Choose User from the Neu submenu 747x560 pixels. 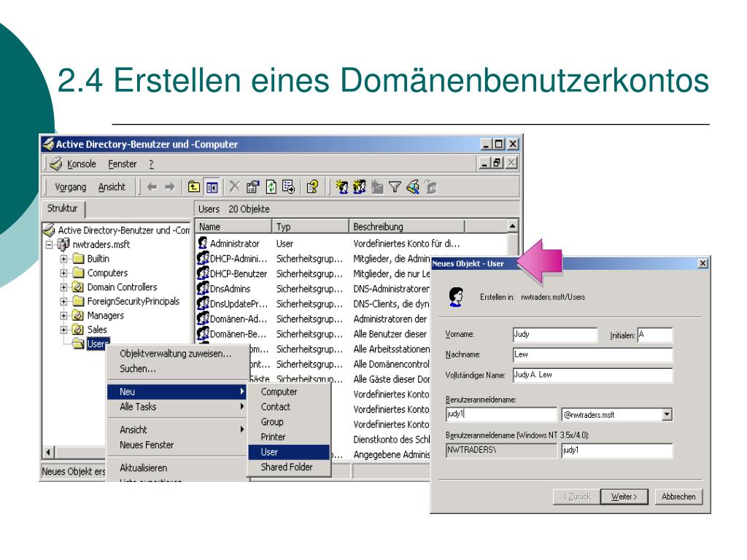click(x=289, y=452)
